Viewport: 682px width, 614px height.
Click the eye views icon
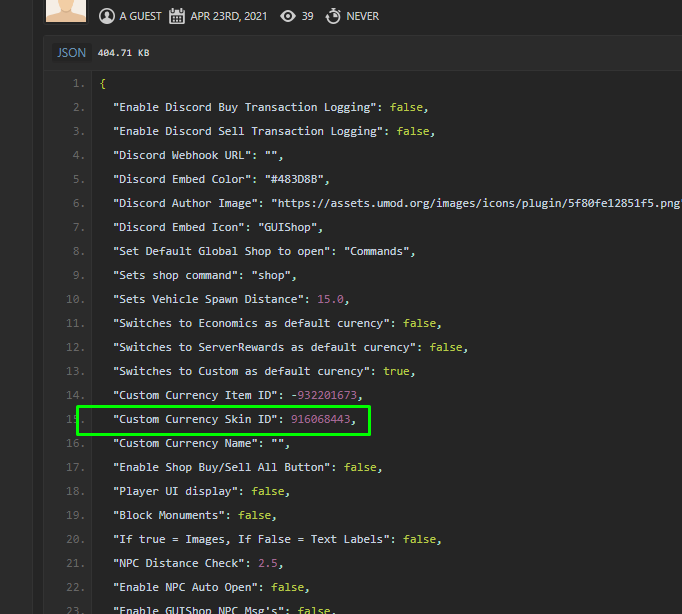coord(288,17)
